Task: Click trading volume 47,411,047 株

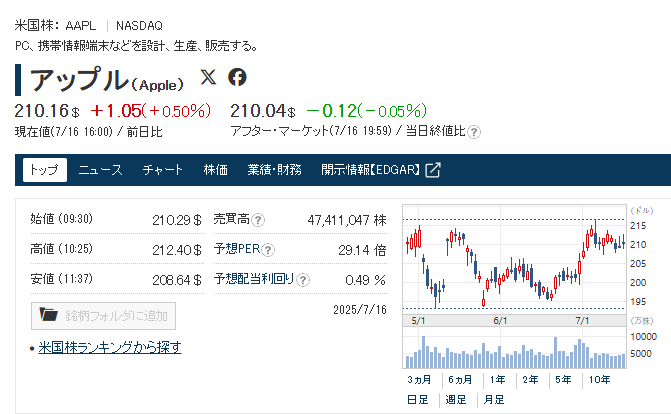Action: [347, 220]
